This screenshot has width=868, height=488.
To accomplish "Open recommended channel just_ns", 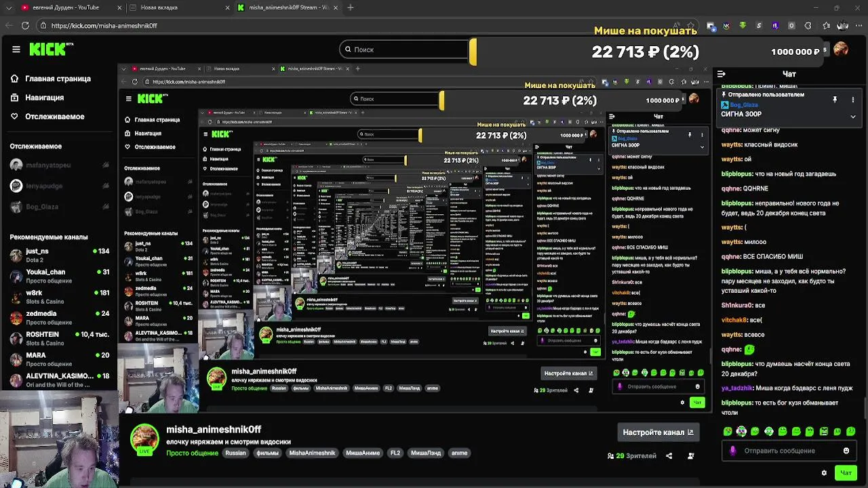I will tap(59, 255).
